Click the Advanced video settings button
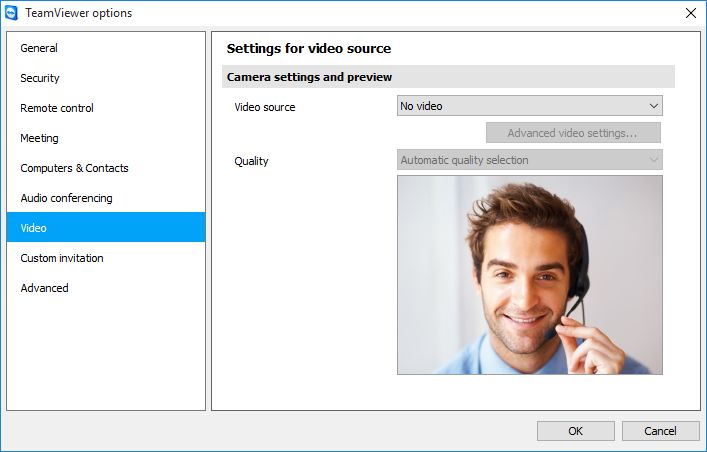This screenshot has height=452, width=707. tap(573, 133)
